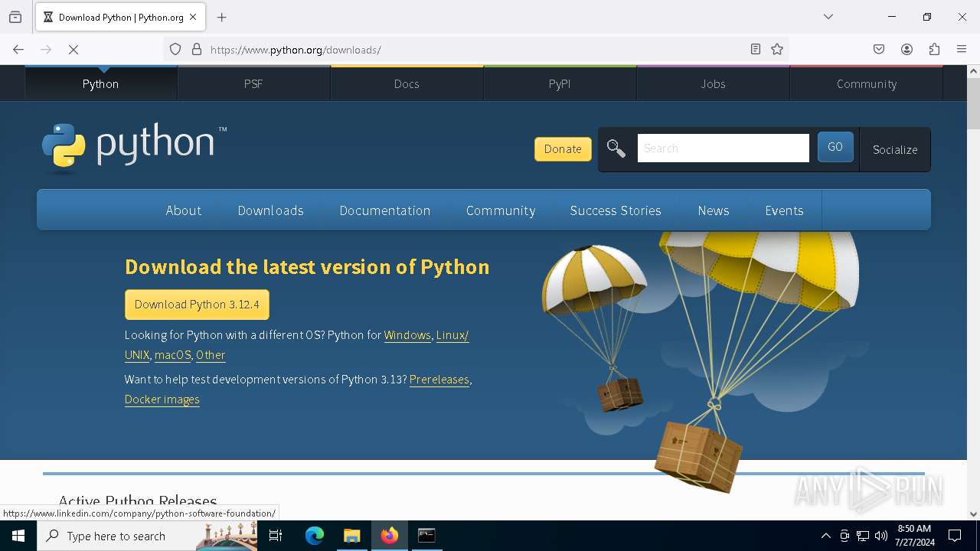Launch Microsoft Edge from the taskbar
This screenshot has width=980, height=551.
315,536
